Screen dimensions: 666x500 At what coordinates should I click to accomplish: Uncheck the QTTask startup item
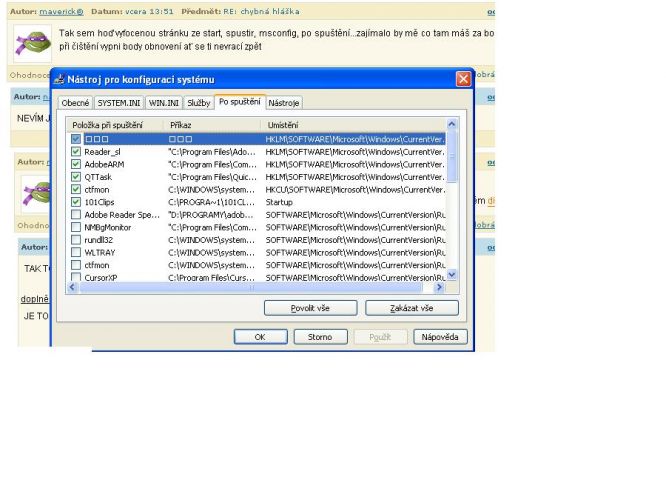[76, 177]
